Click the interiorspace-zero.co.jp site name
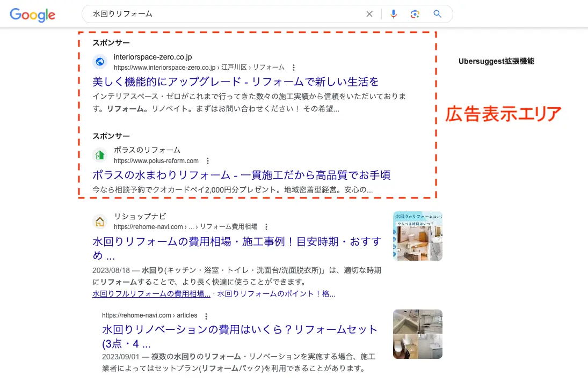 (x=153, y=57)
